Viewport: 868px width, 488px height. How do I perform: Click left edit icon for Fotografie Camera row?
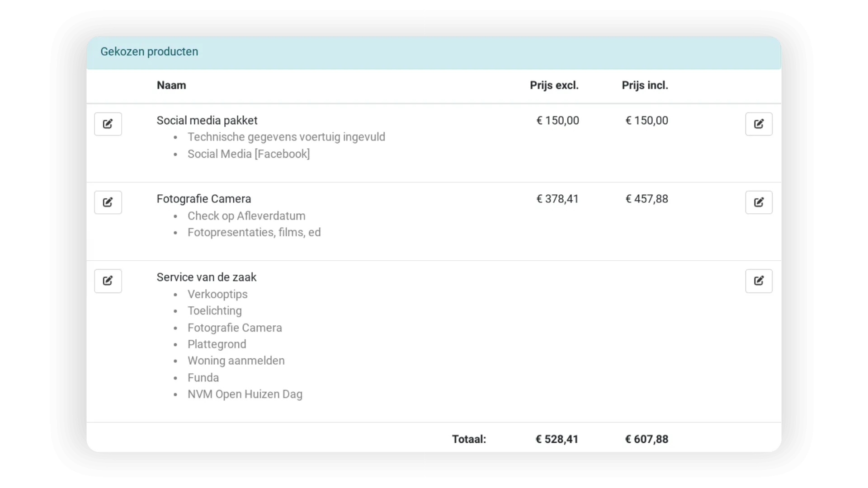pyautogui.click(x=108, y=202)
